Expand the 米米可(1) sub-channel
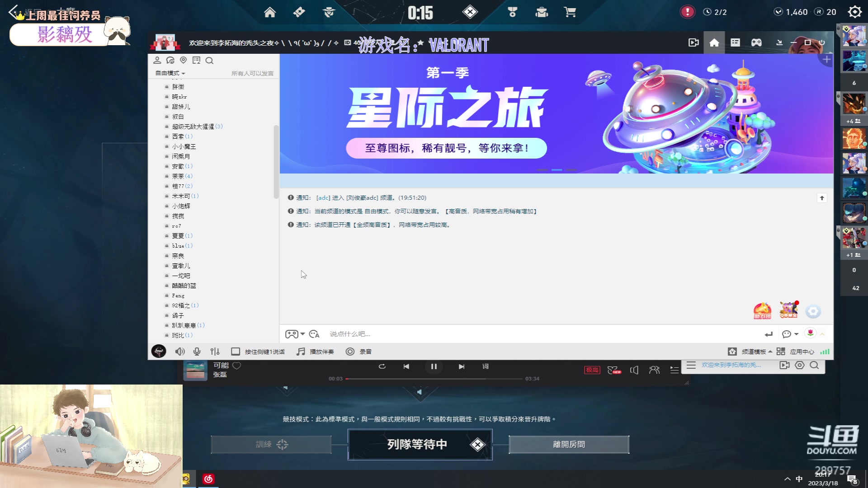This screenshot has width=868, height=488. click(185, 196)
